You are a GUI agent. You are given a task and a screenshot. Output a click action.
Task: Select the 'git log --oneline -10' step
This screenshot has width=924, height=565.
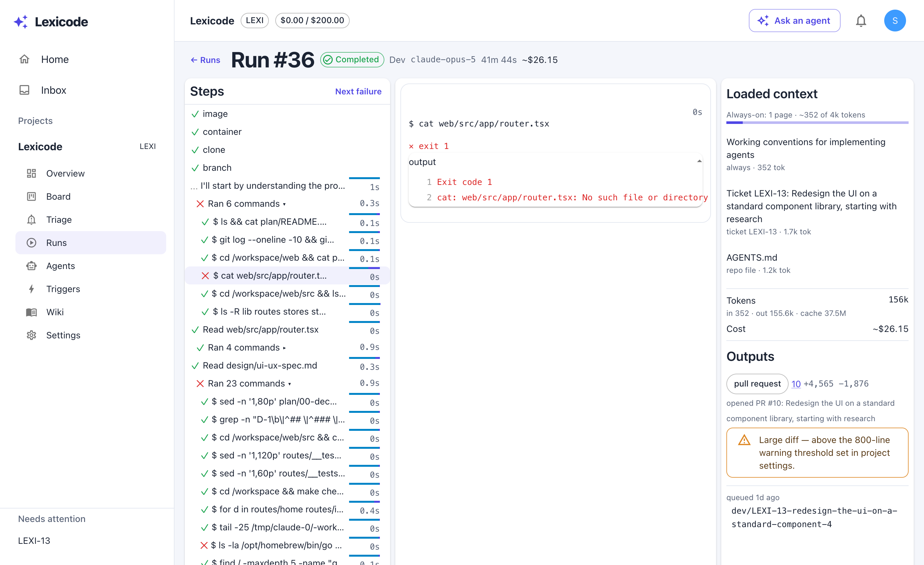287,240
